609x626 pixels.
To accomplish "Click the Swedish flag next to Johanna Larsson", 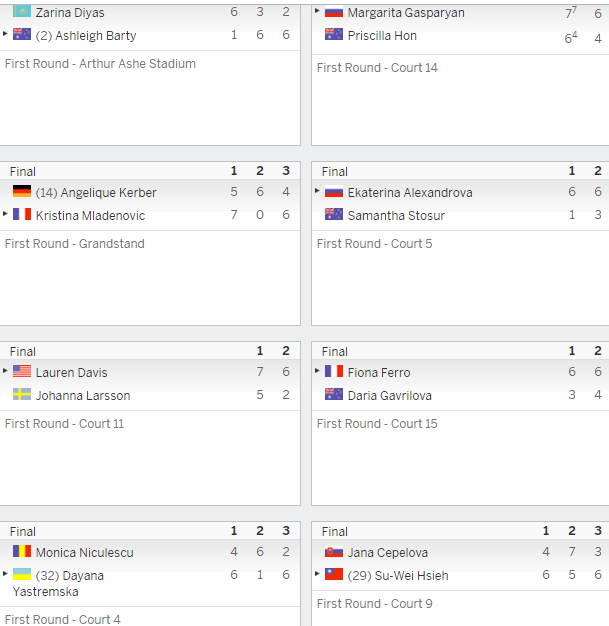I will [22, 394].
